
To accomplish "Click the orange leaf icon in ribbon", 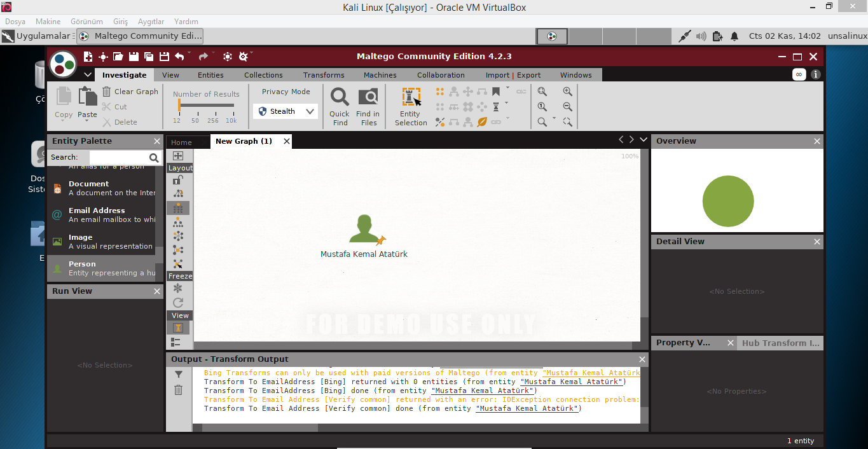I will 482,121.
